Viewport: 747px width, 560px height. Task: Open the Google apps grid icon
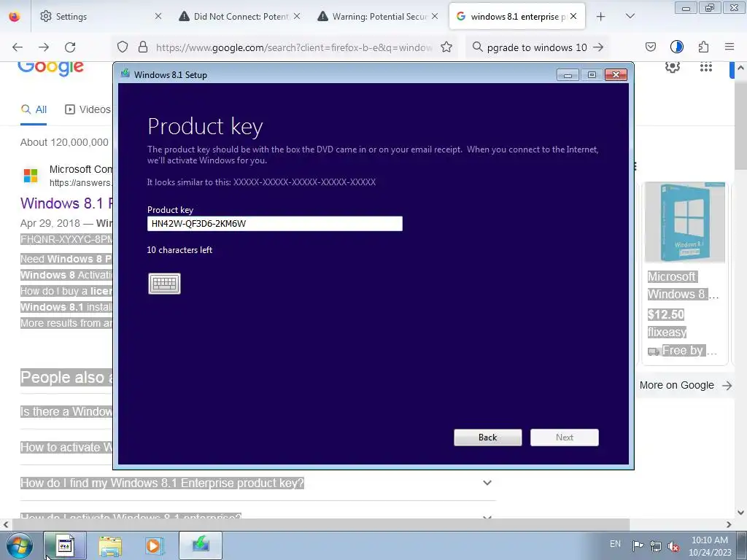click(705, 67)
